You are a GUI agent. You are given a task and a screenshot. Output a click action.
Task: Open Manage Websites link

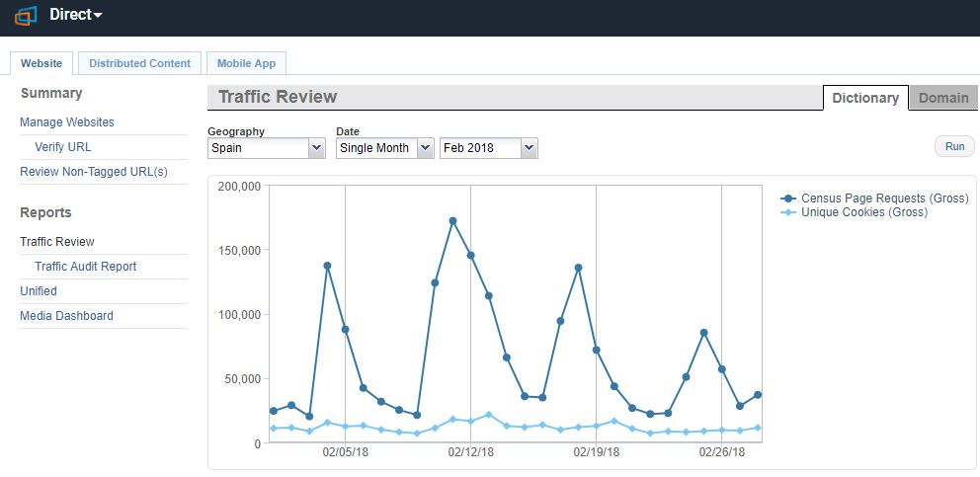pos(67,122)
